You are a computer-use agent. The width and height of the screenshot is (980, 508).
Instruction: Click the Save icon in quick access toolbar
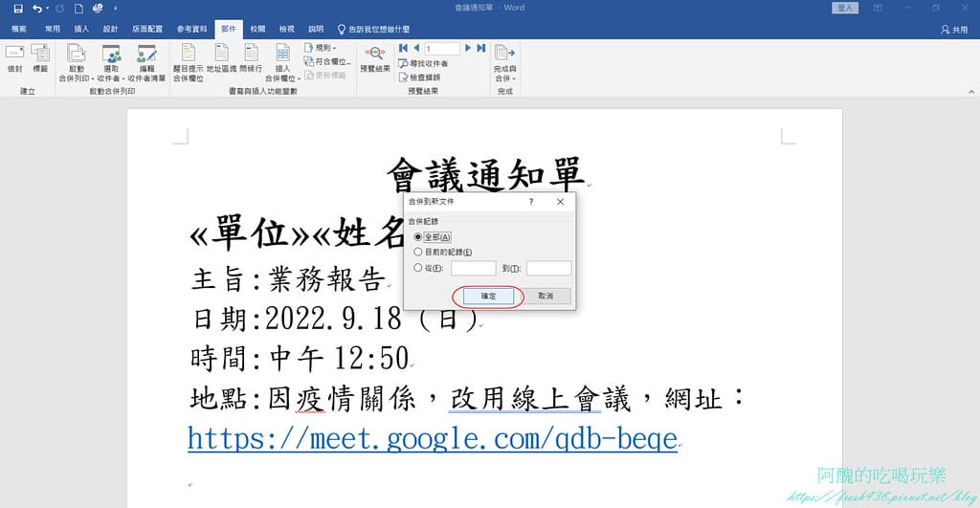[17, 8]
